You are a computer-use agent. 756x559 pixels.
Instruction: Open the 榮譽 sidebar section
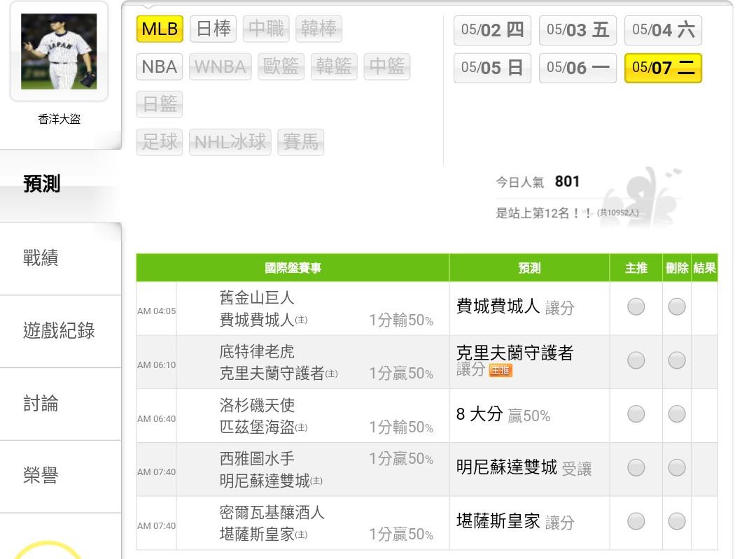(60, 476)
